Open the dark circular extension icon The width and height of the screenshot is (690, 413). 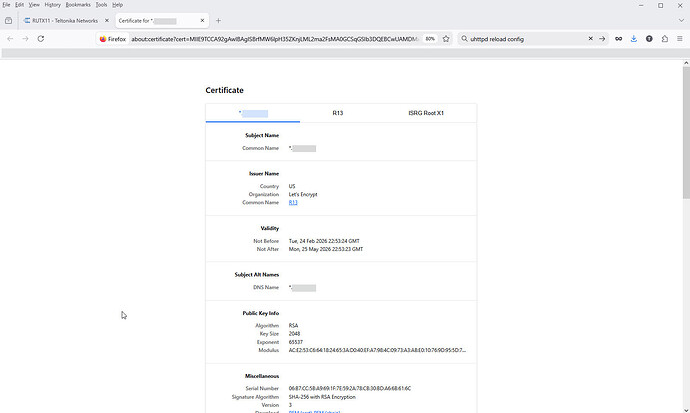[x=649, y=39]
